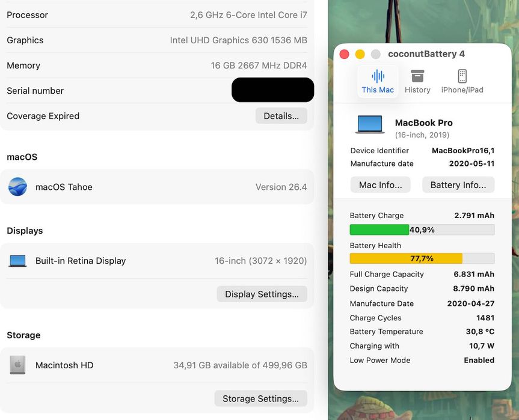The image size is (519, 420).
Task: Click the 16 GB 2667 MHz DDR4 memory value
Action: 259,65
